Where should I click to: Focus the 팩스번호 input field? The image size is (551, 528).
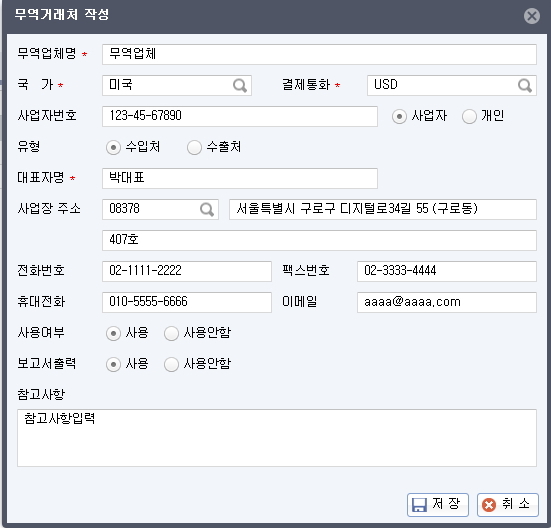click(x=447, y=271)
